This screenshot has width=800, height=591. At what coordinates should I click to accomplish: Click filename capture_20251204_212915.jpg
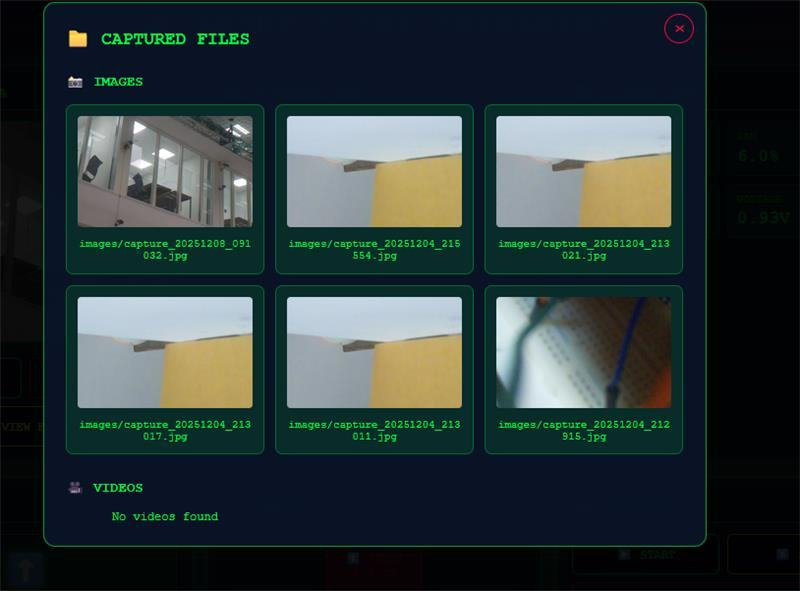tap(583, 430)
